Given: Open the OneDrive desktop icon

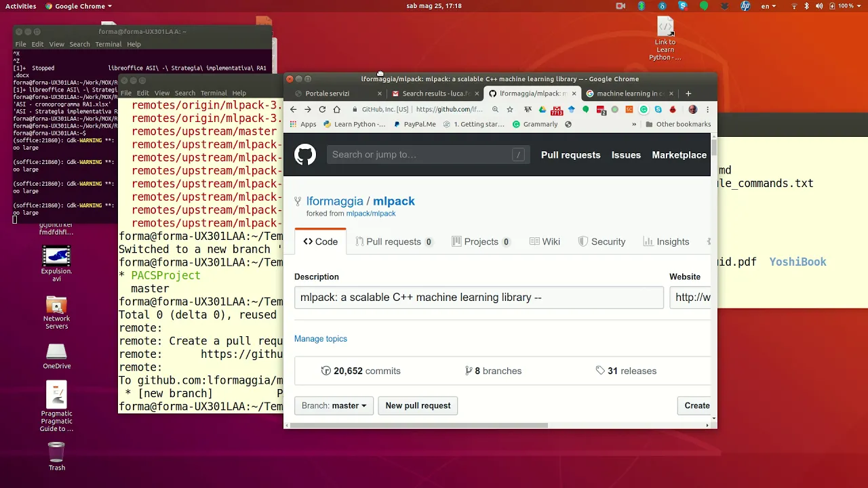Looking at the screenshot, I should pos(56,356).
